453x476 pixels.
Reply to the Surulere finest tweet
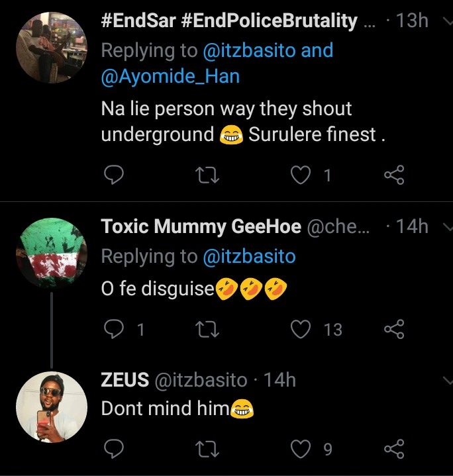click(115, 175)
